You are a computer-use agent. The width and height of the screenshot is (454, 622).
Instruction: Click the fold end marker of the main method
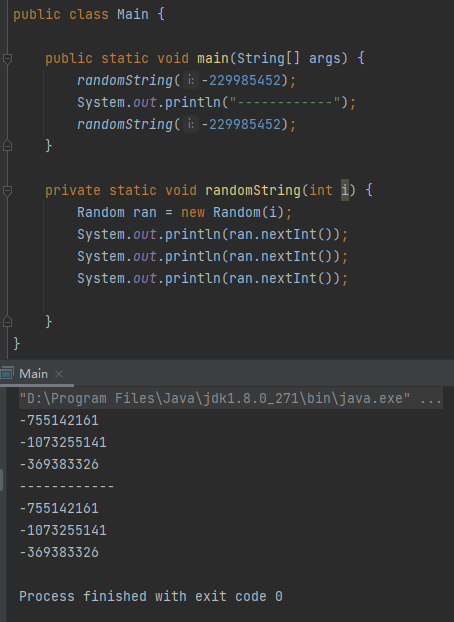pyautogui.click(x=7, y=146)
